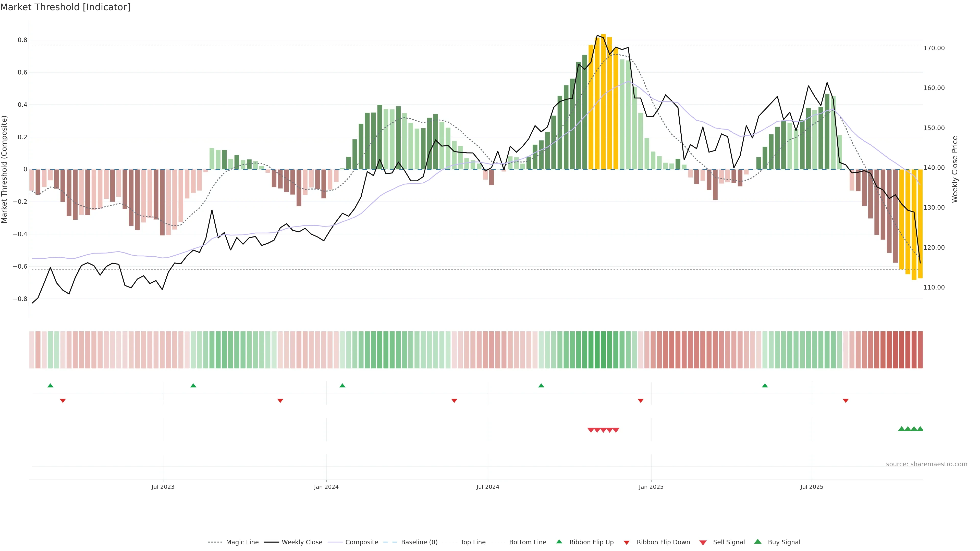
Task: Click the Ribbon Flip Up legend triangle icon
Action: (559, 542)
